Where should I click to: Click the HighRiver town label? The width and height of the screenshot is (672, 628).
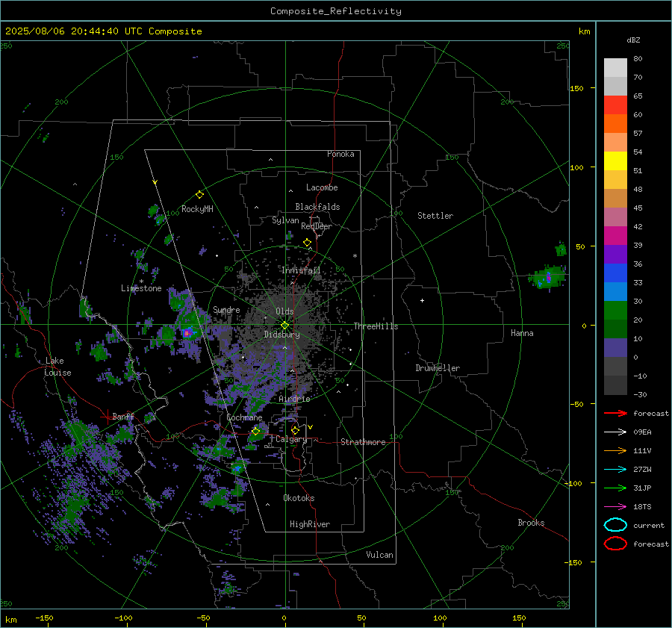tap(310, 524)
